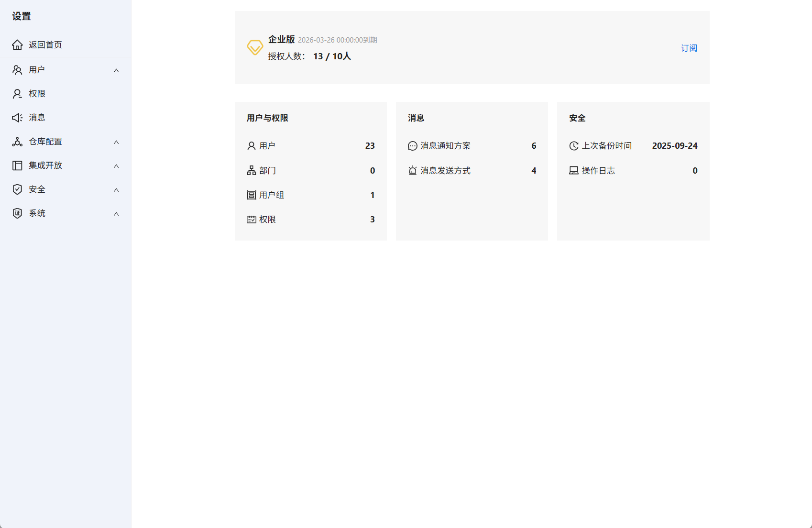Click the 部门 icon in 用户与权限 card
This screenshot has height=528, width=812.
[252, 170]
